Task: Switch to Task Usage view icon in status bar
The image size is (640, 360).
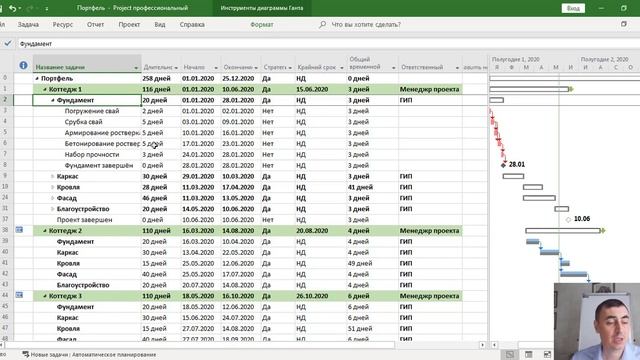Action: (x=529, y=354)
